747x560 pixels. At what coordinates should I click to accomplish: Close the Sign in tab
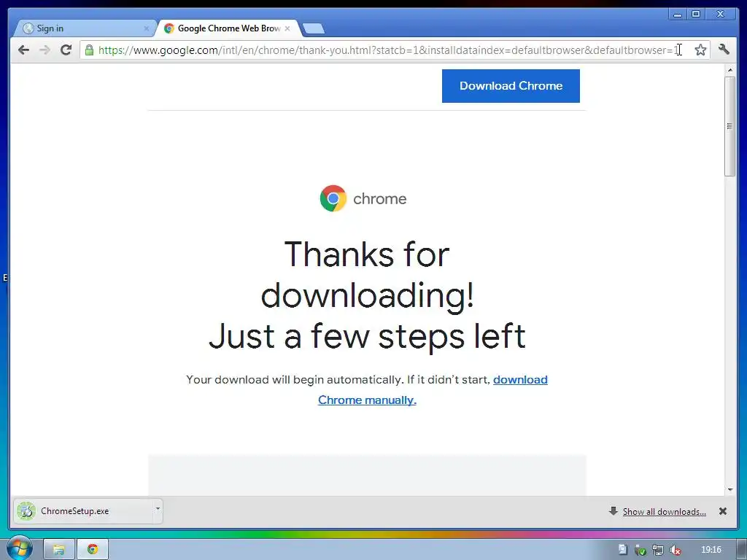point(146,28)
